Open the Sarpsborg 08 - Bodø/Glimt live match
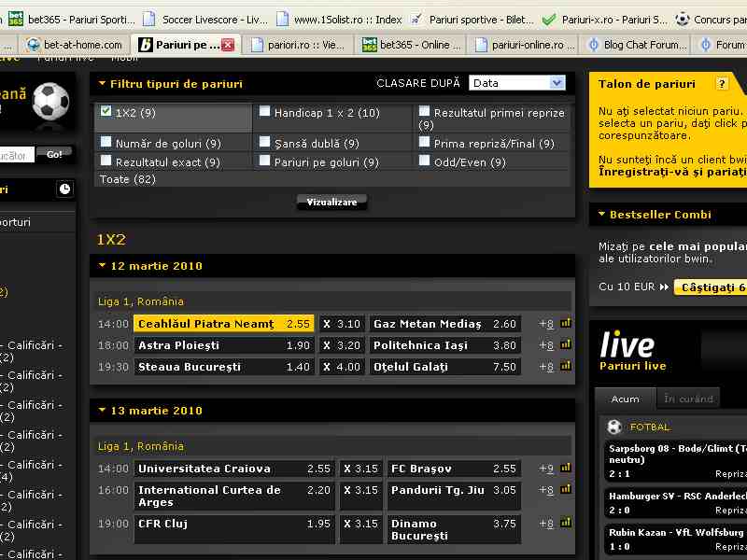The image size is (747, 560). (675, 461)
